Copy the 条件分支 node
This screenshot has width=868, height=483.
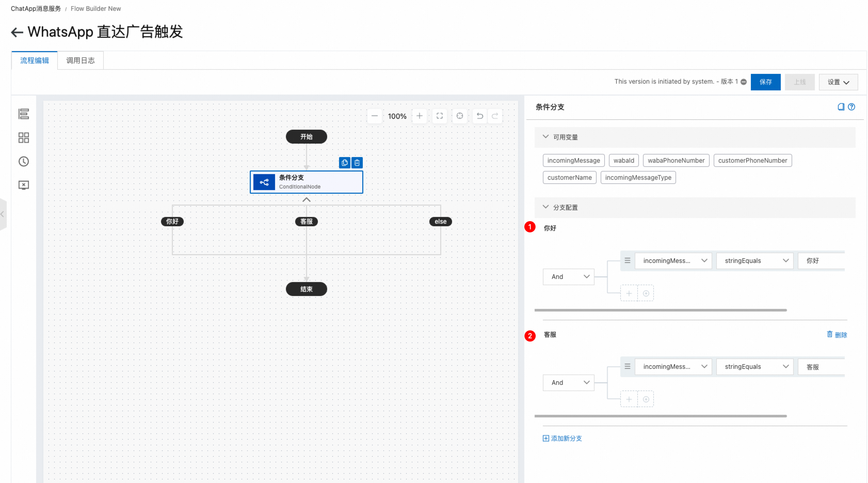[345, 163]
